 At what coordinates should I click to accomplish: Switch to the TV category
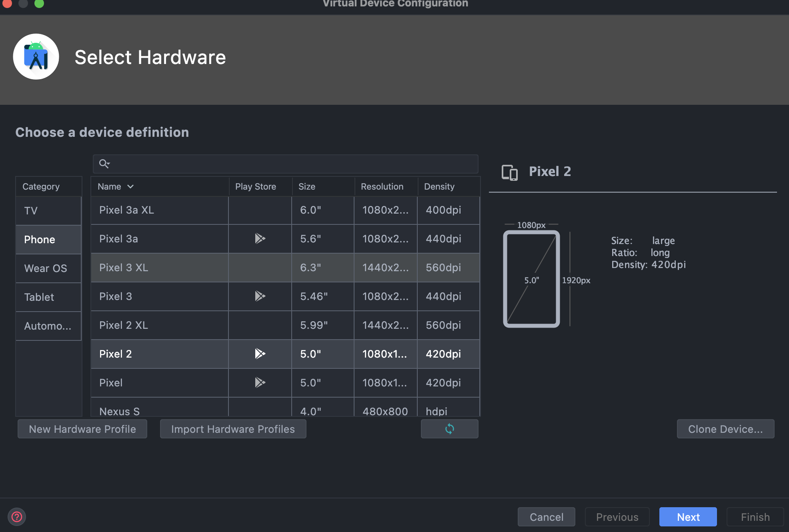coord(31,211)
